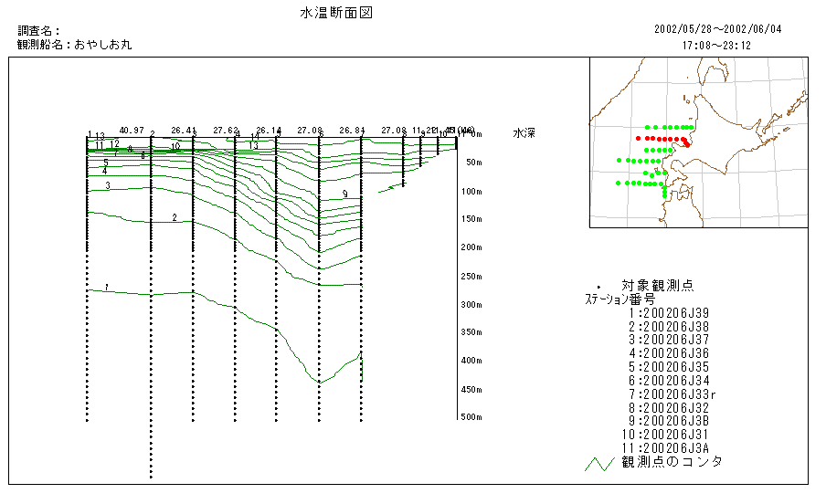
Task: Select the leftmost red station dot on map
Action: click(x=638, y=139)
